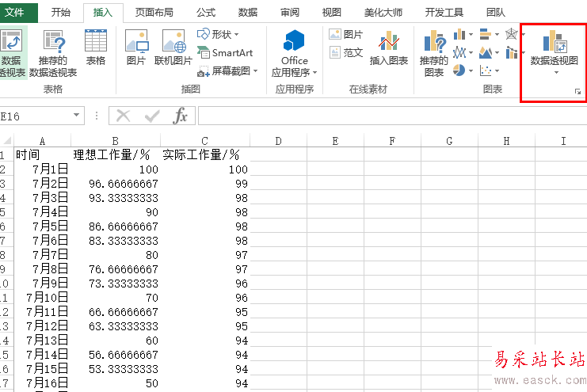Switch to the 开始 Home tab
This screenshot has width=587, height=392.
click(x=61, y=13)
